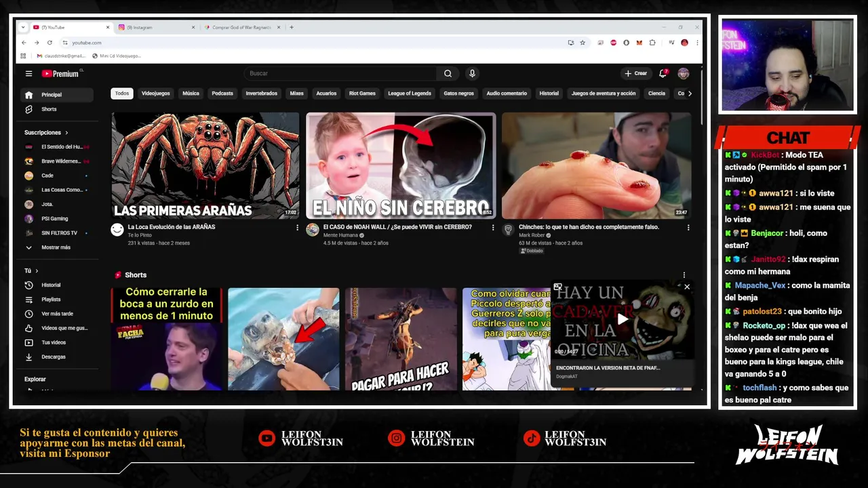Open Las Primeras Arañas video thumbnail
Viewport: 868px width, 488px height.
coord(205,165)
